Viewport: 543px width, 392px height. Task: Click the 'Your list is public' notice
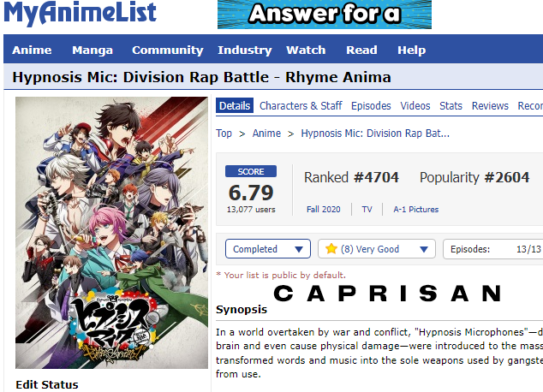pyautogui.click(x=281, y=275)
